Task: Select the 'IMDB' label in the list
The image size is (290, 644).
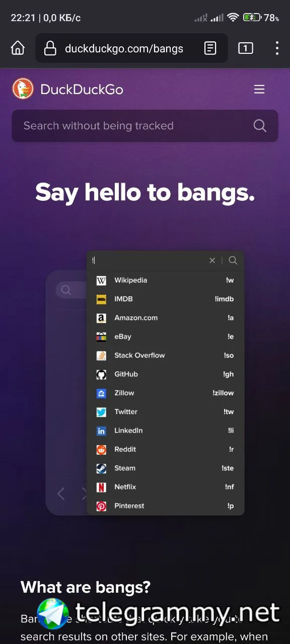Action: click(123, 299)
